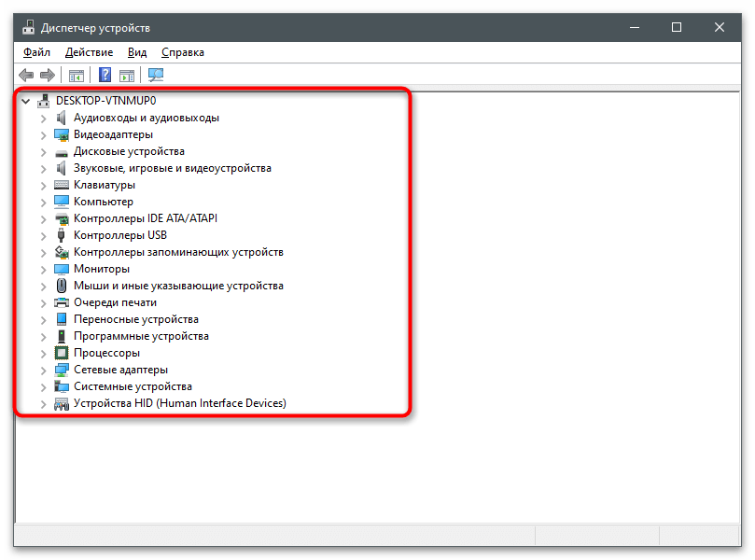Click the show/hide console tree toolbar icon
The image size is (755, 560).
[77, 75]
